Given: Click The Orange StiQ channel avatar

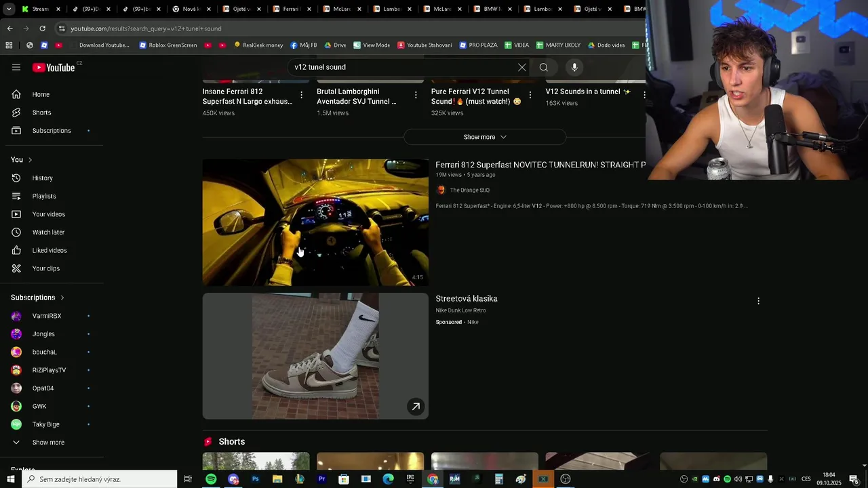Looking at the screenshot, I should [441, 190].
